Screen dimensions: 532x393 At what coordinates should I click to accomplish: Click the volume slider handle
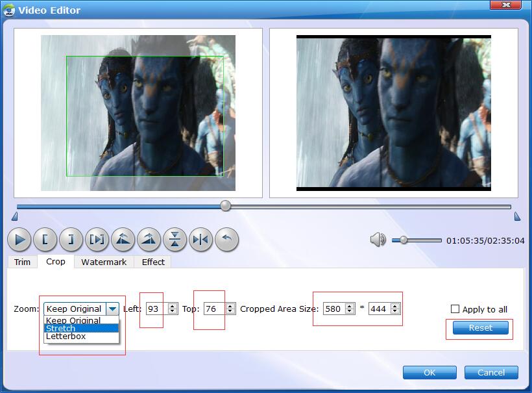[x=404, y=240]
